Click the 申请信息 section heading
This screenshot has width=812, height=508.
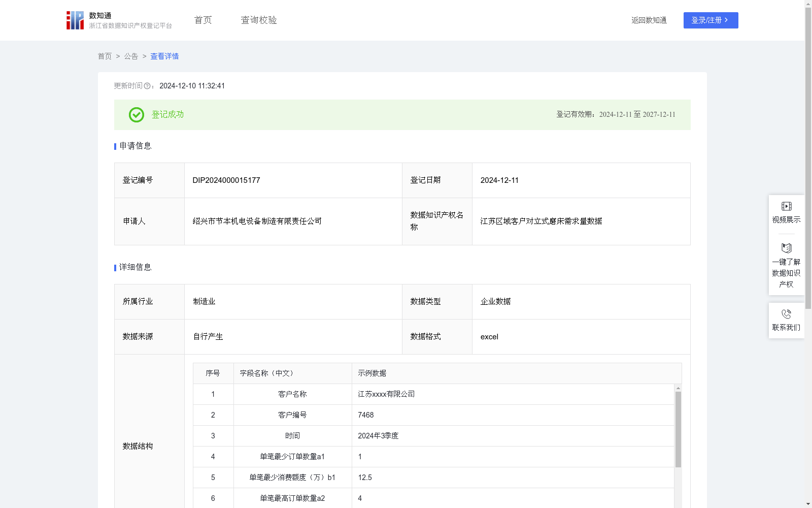136,146
